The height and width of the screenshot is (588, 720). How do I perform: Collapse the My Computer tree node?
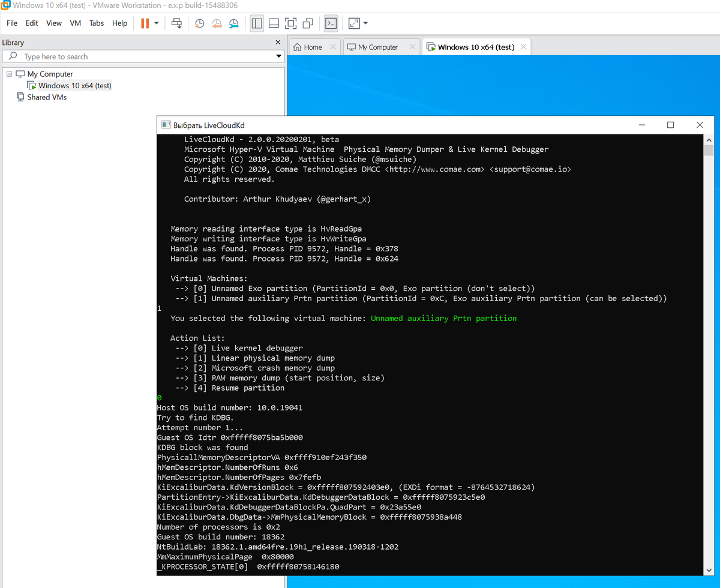tap(9, 74)
